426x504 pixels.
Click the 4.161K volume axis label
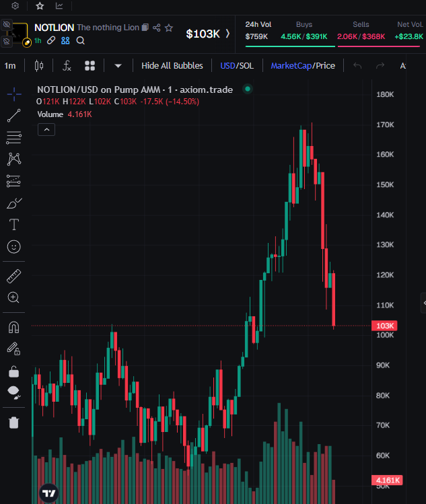[387, 480]
